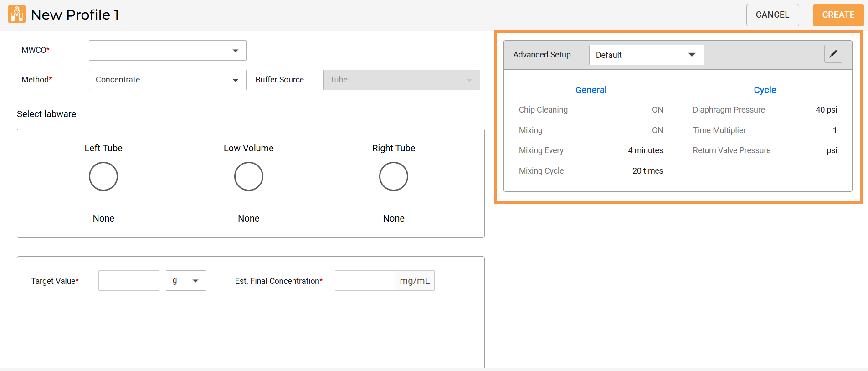This screenshot has width=868, height=371.
Task: Switch to the General section heading
Action: (591, 90)
